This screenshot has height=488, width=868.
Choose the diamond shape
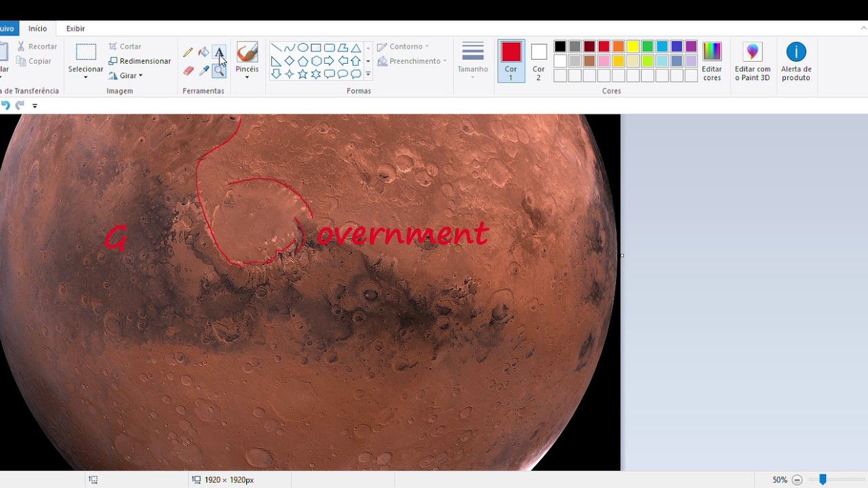point(290,61)
